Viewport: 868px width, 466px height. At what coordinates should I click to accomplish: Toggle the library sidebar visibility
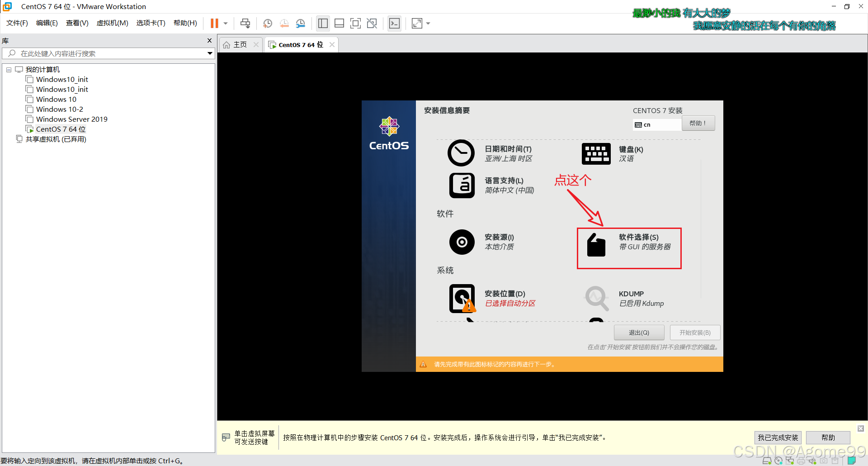click(322, 23)
